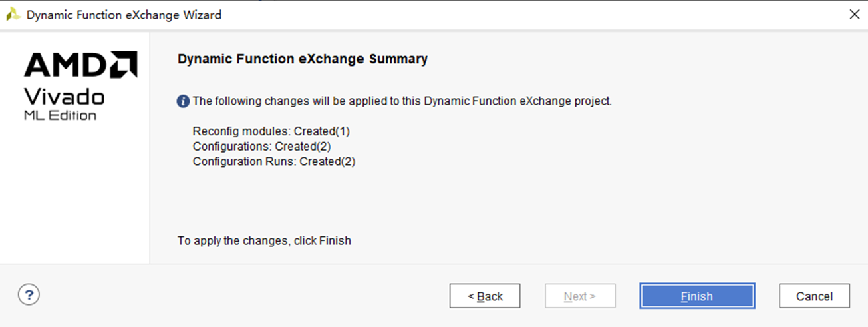Select the AMD wordmark text in sidebar
The width and height of the screenshot is (868, 327).
pyautogui.click(x=66, y=65)
